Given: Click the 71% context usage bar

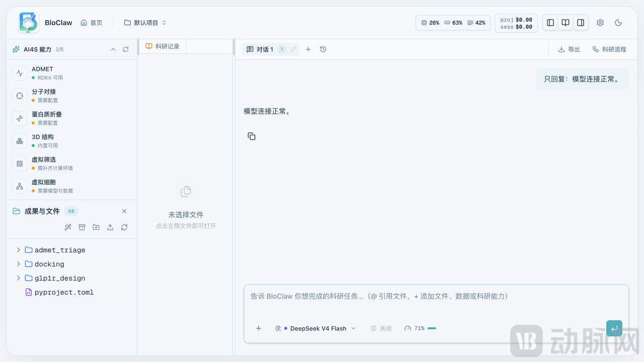Looking at the screenshot, I should click(x=420, y=328).
